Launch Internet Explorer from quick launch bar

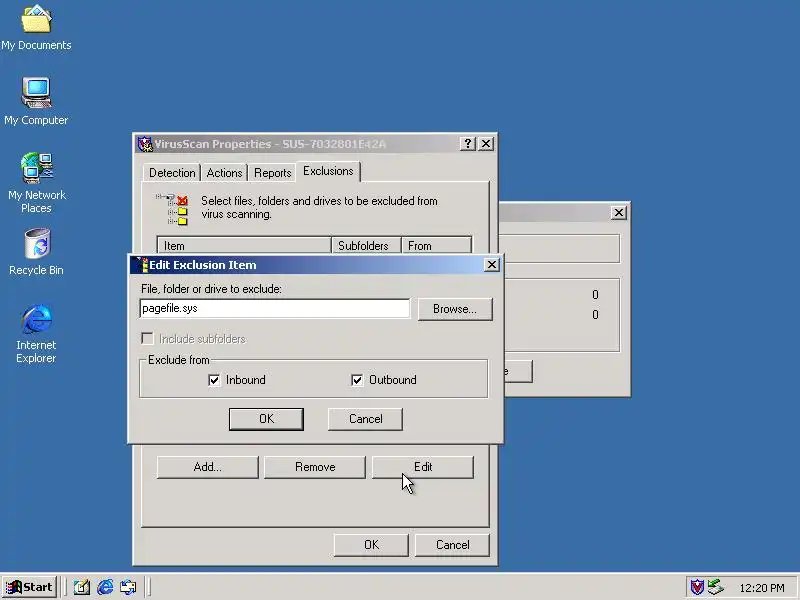(105, 587)
